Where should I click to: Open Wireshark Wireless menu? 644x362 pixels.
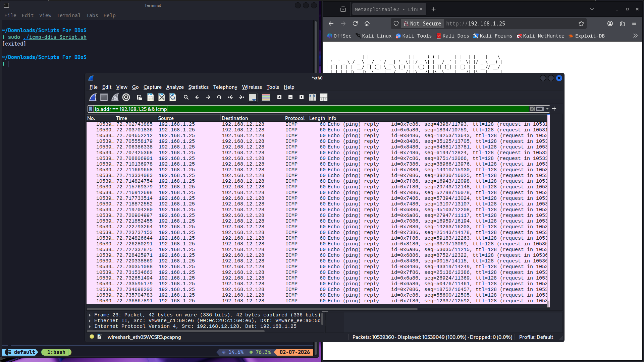point(252,87)
